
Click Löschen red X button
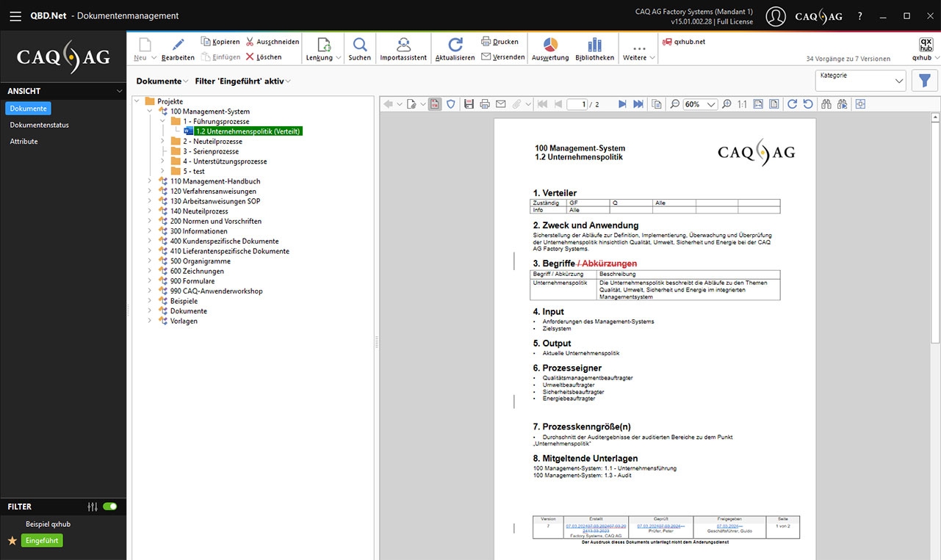point(264,57)
